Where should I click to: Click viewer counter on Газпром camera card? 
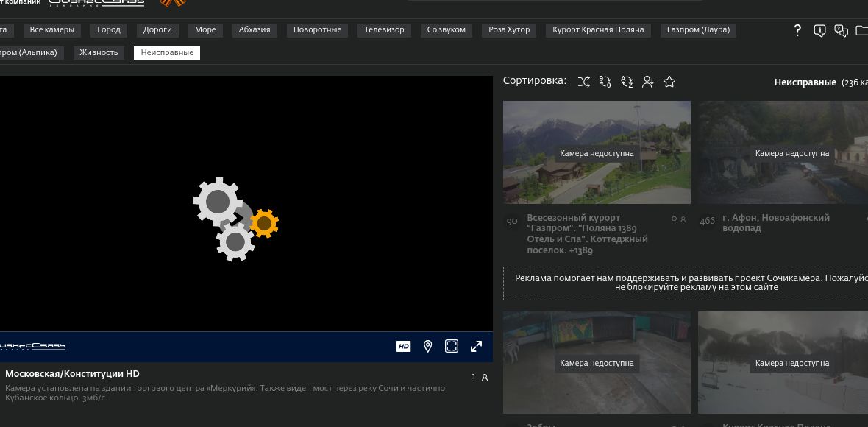[679, 219]
